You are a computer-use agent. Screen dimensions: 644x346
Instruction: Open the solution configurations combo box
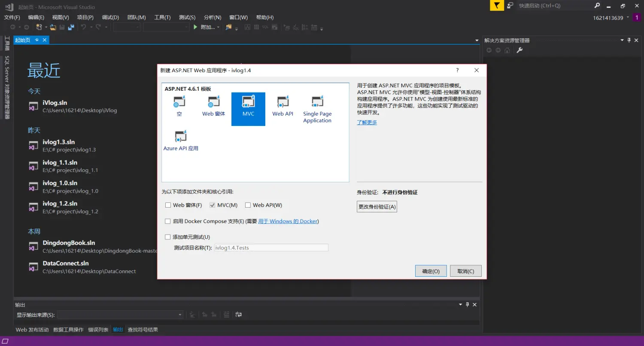[x=127, y=27]
